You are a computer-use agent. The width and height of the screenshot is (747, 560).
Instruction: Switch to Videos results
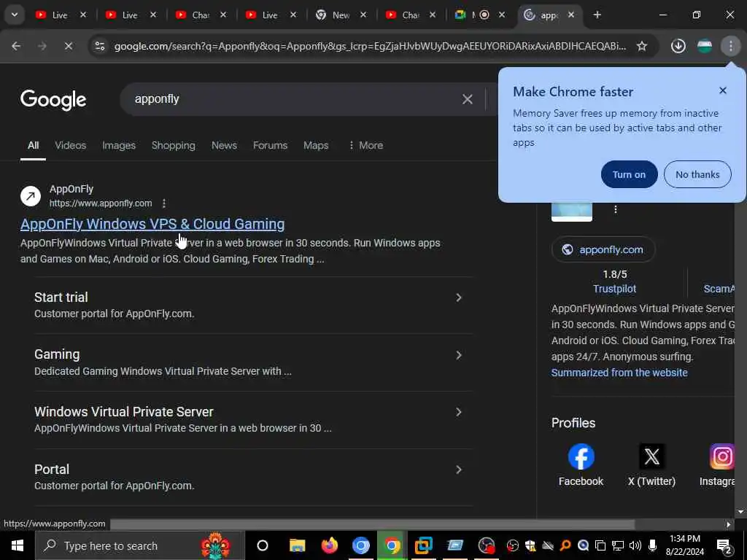(71, 145)
